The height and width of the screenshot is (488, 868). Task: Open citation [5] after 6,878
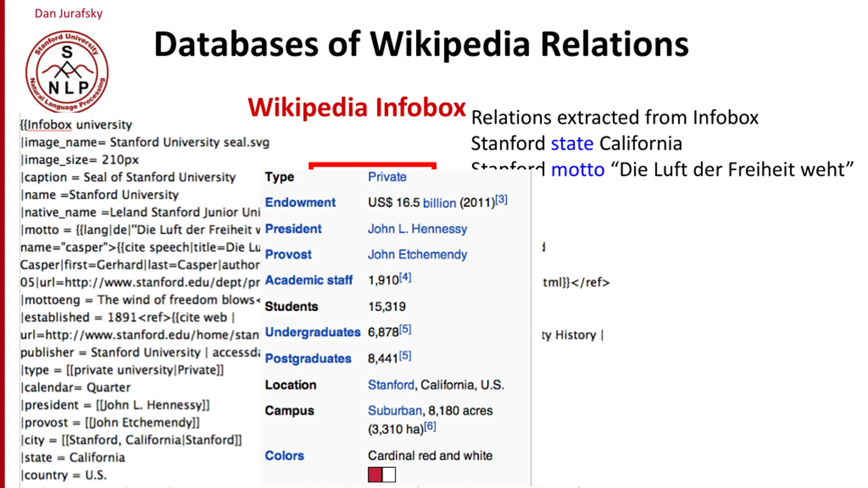(x=405, y=329)
